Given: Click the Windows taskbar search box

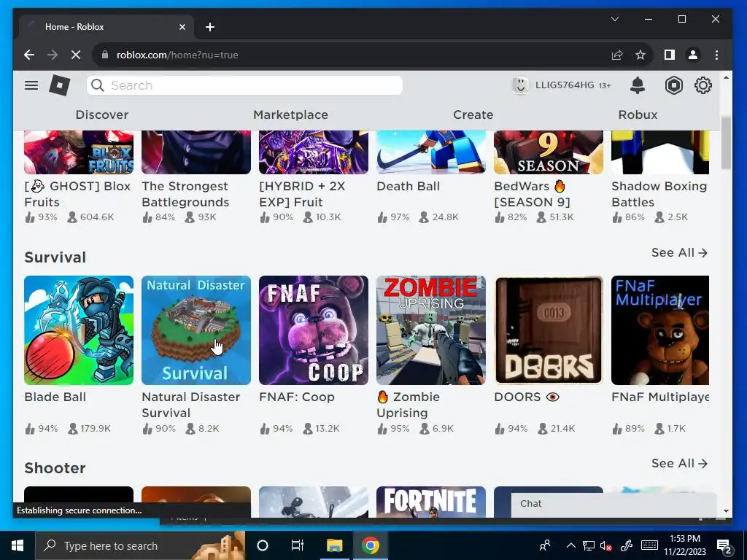Looking at the screenshot, I should pyautogui.click(x=140, y=545).
